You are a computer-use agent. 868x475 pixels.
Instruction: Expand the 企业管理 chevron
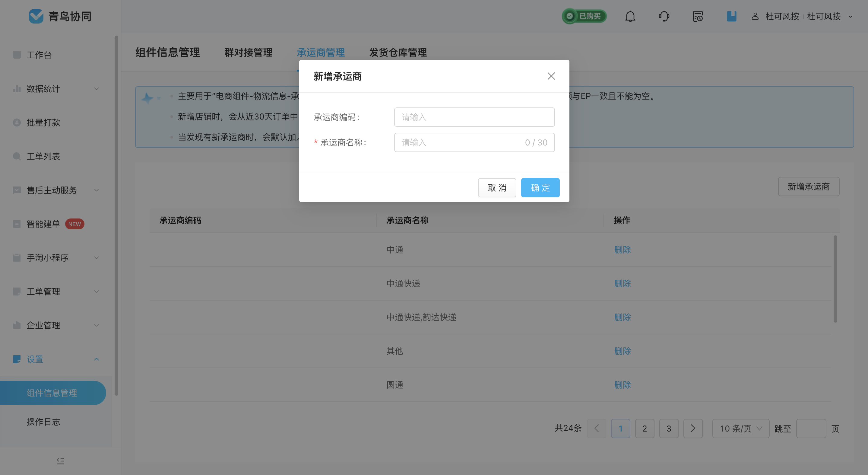97,325
